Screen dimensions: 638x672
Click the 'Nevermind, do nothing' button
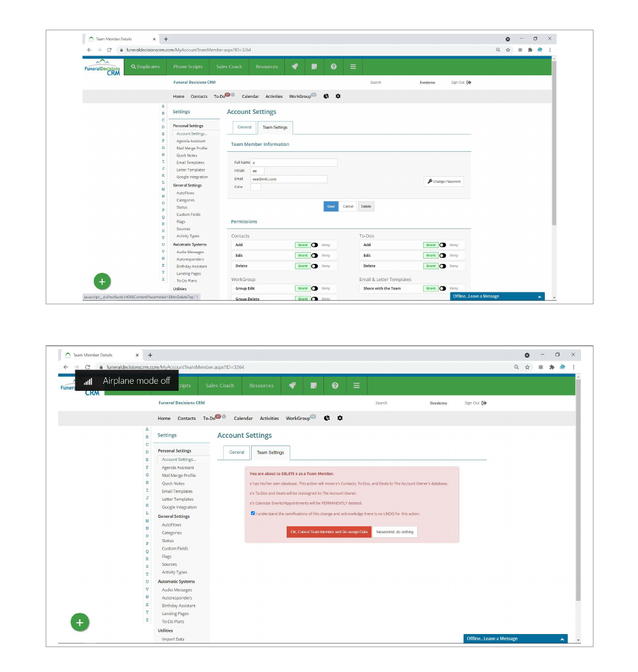395,532
